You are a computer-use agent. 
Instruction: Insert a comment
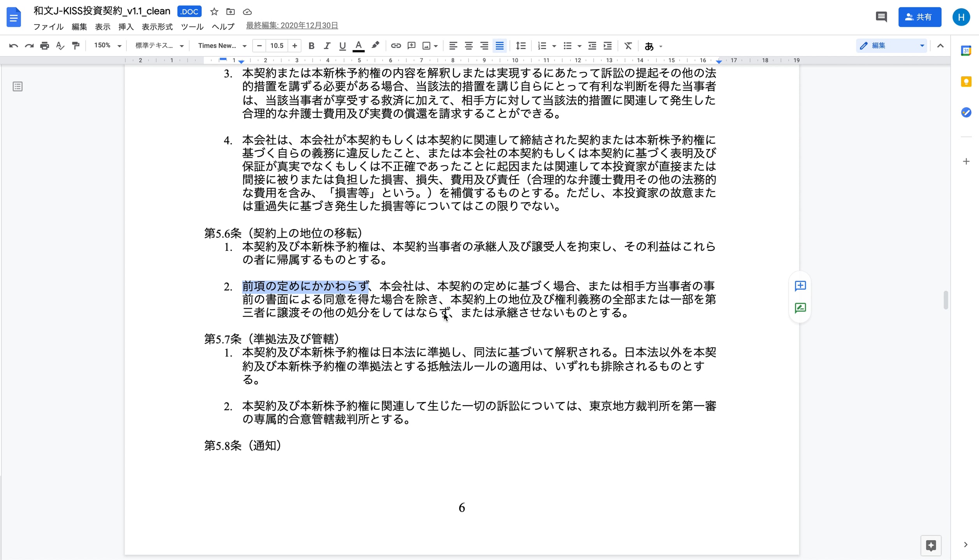pyautogui.click(x=411, y=45)
